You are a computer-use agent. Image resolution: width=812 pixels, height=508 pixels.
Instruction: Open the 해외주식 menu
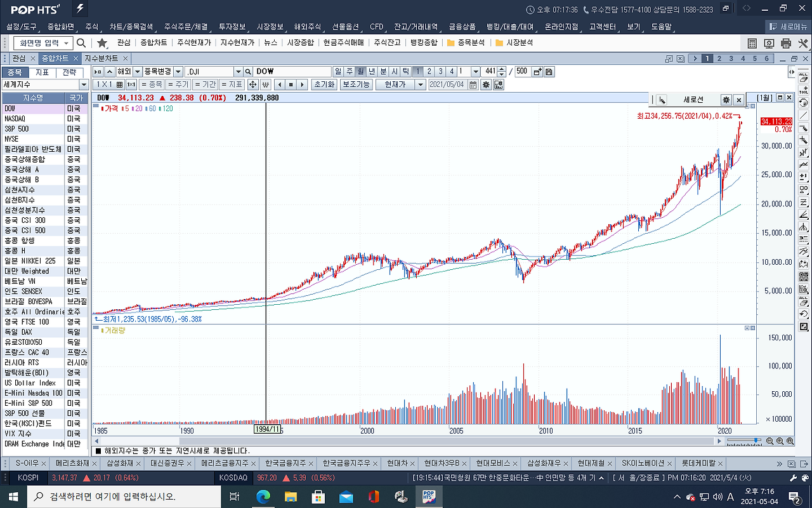pos(308,27)
